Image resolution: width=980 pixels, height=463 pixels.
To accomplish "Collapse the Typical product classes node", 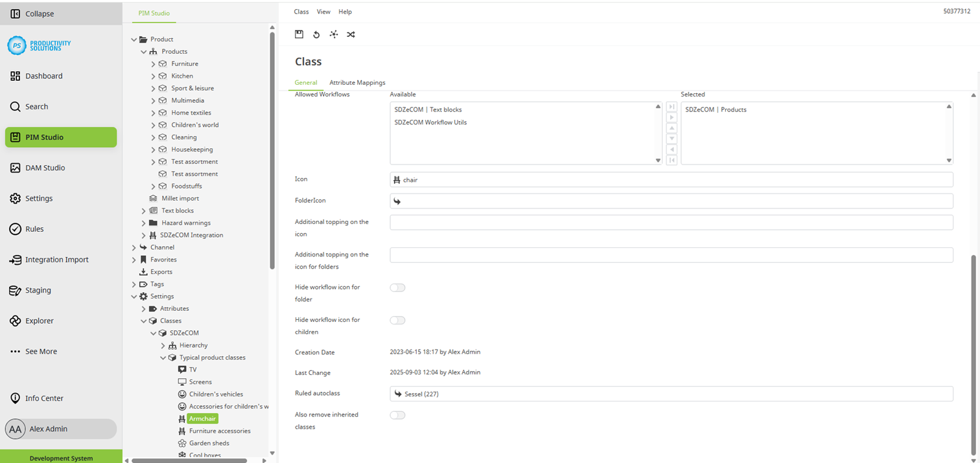I will click(163, 357).
